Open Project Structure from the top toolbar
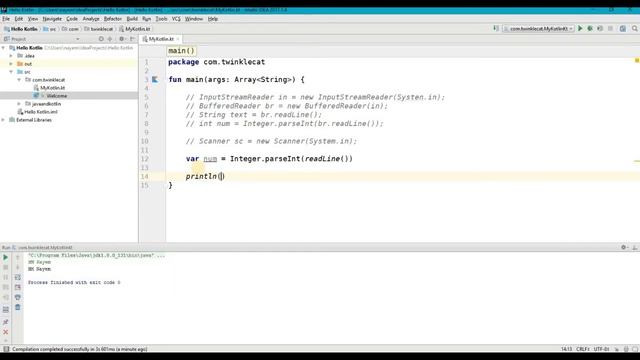This screenshot has height=360, width=640. click(623, 29)
